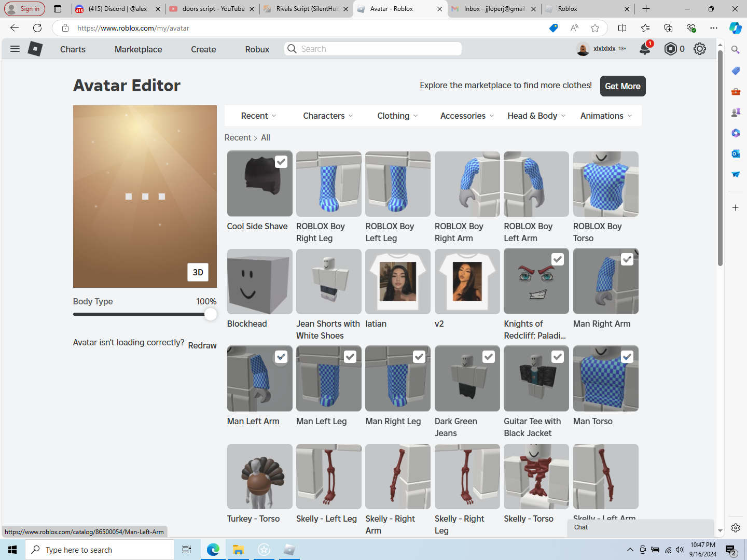The height and width of the screenshot is (560, 747).
Task: Uncheck the Guitar Tee with Black Jacket checkbox
Action: (558, 357)
